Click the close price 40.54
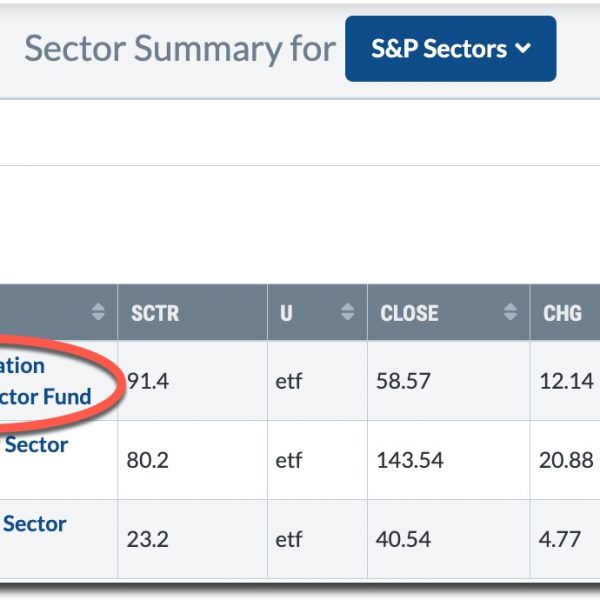 click(403, 540)
